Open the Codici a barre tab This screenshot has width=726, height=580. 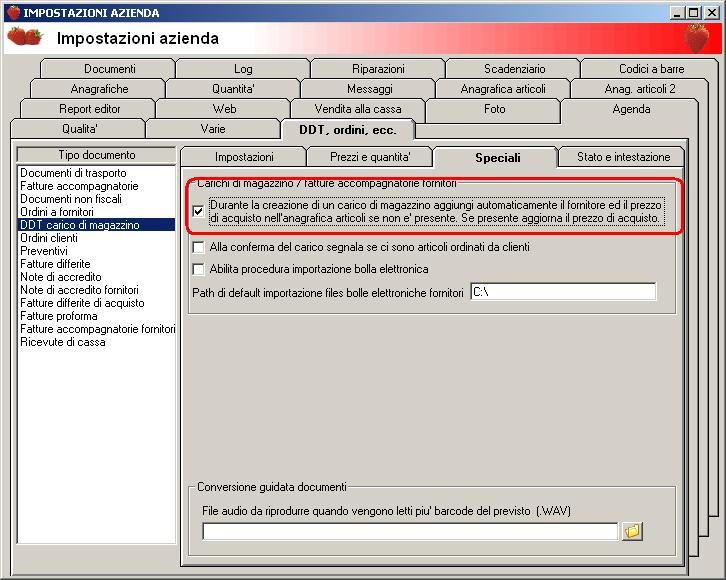[x=651, y=69]
